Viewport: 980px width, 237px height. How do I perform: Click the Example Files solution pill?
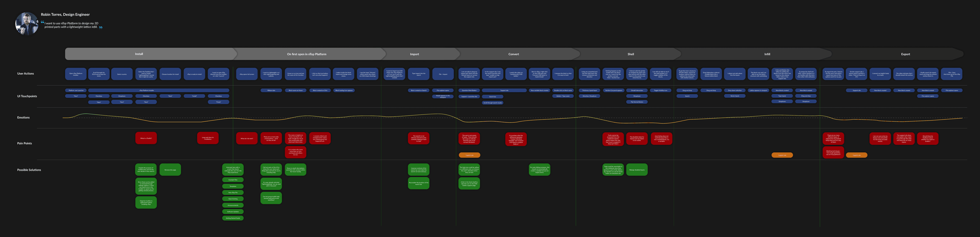[x=233, y=180]
